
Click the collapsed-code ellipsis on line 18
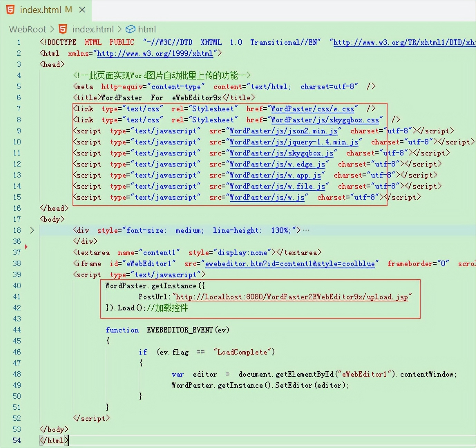[306, 230]
